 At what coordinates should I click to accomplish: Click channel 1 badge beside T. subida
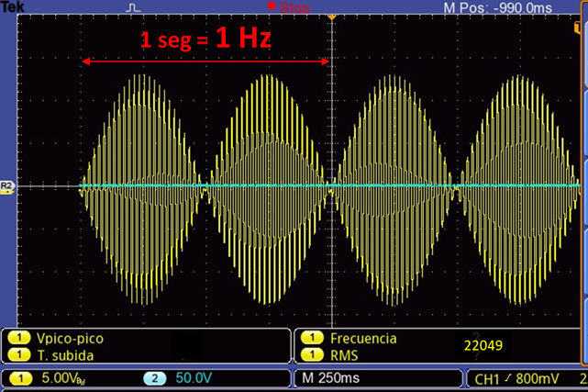tap(19, 354)
